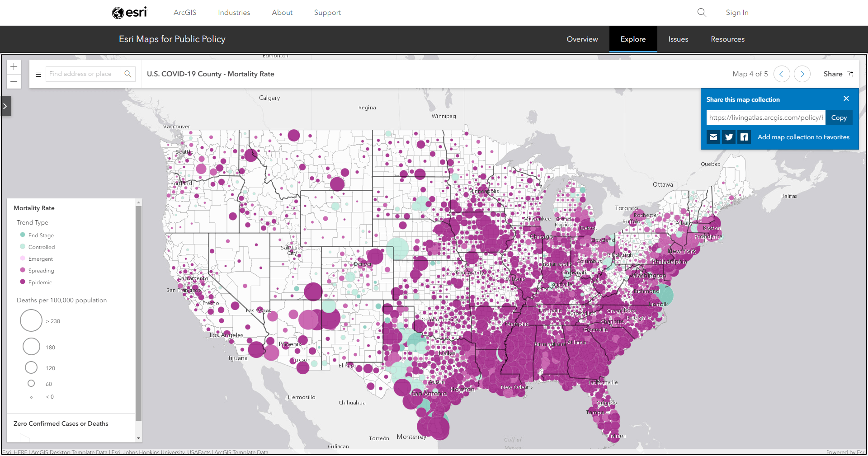Click the Epidemic legend swatch

[x=23, y=282]
